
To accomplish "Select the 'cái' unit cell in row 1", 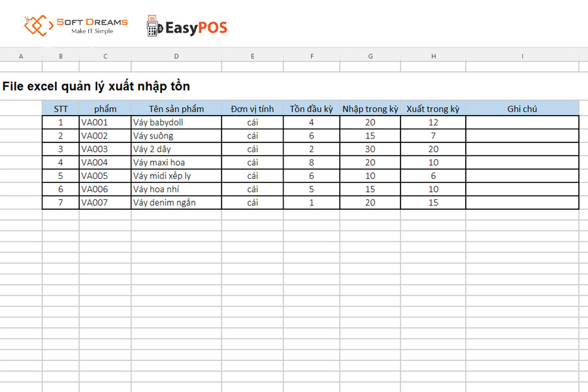I will point(253,122).
